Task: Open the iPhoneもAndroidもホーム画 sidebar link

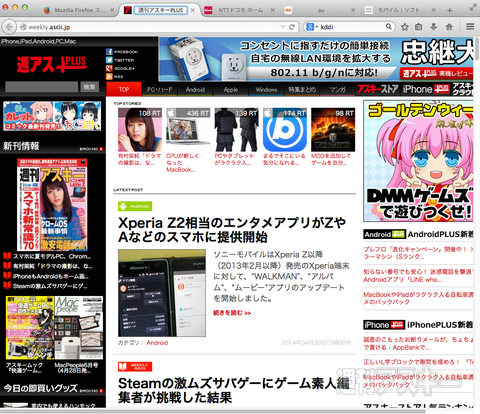Action: point(51,276)
